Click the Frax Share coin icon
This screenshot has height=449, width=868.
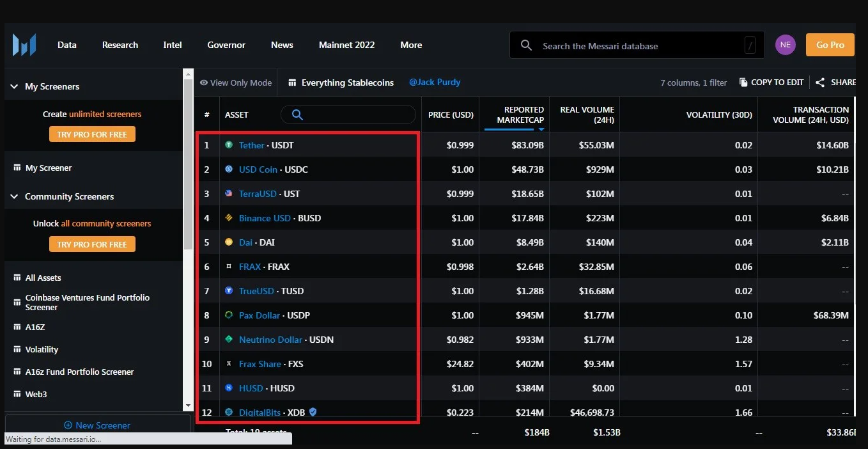coord(229,364)
